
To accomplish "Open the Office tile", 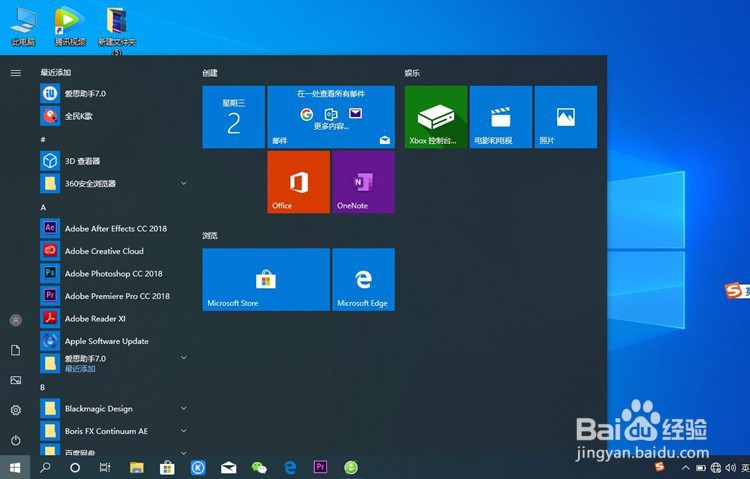I will (298, 182).
